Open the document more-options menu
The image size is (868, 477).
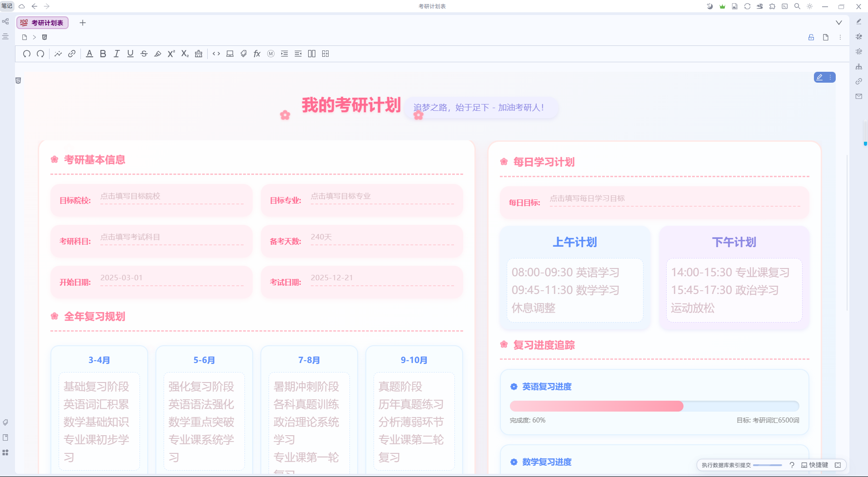[840, 37]
